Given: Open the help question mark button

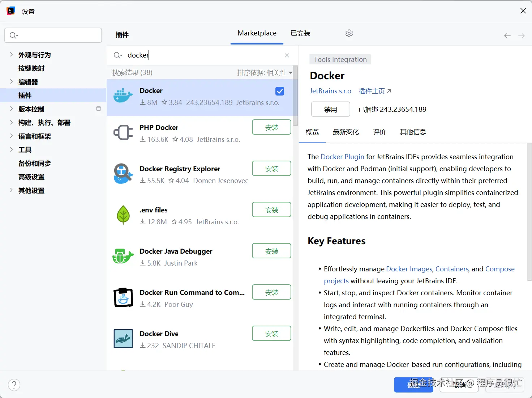Looking at the screenshot, I should pos(14,385).
